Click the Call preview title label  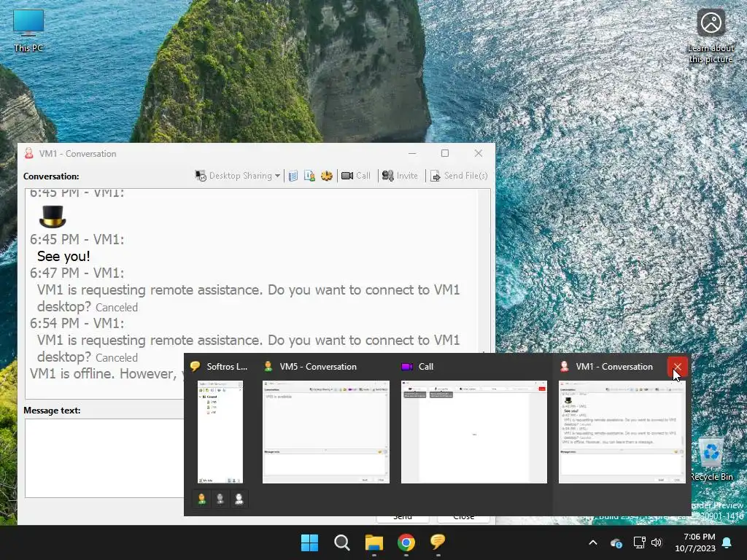[x=426, y=367]
